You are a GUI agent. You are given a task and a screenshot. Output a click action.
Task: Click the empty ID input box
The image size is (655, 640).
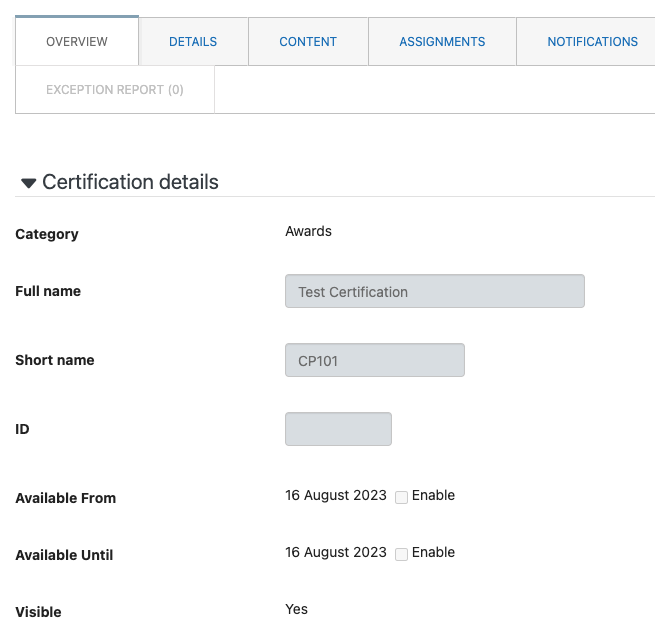tap(338, 429)
